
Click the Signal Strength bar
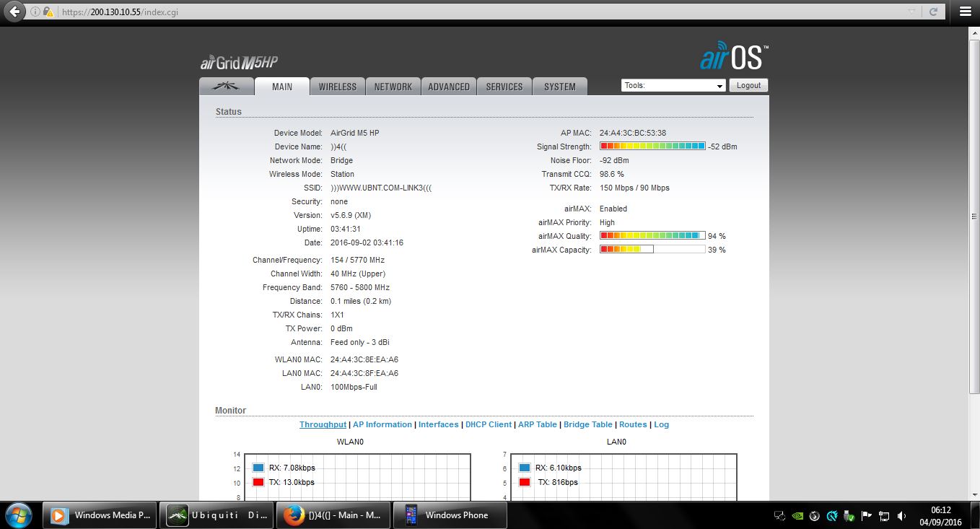click(x=652, y=147)
